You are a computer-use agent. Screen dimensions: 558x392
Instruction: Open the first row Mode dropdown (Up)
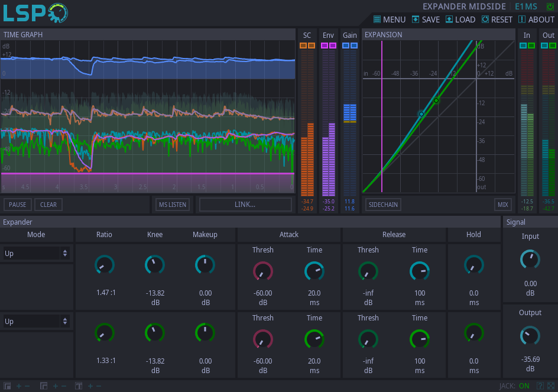point(35,254)
